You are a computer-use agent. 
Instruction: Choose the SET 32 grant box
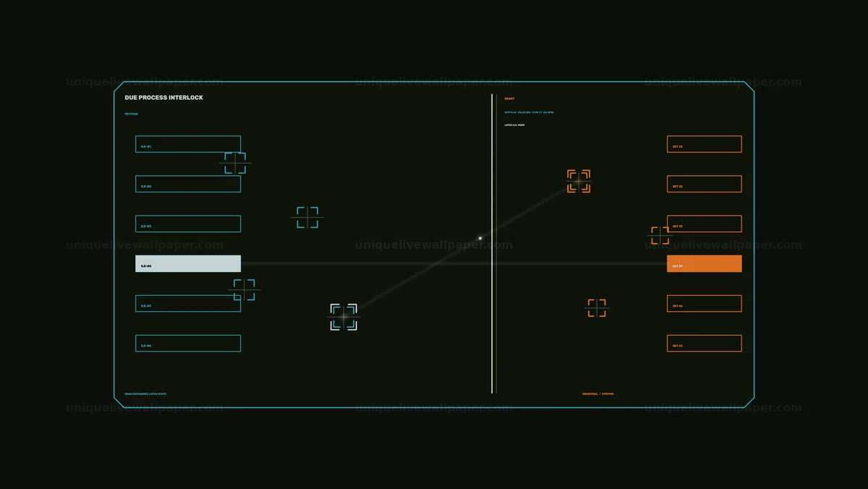705,224
